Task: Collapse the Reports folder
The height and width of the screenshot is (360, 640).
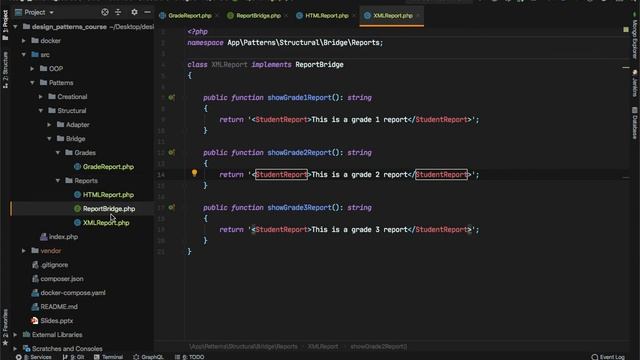Action: (58, 181)
